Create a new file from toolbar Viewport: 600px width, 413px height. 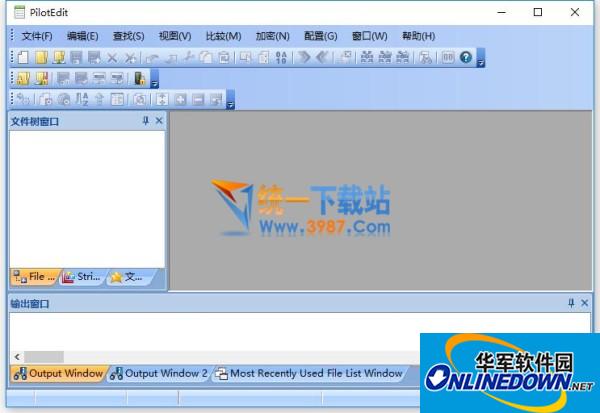[23, 57]
